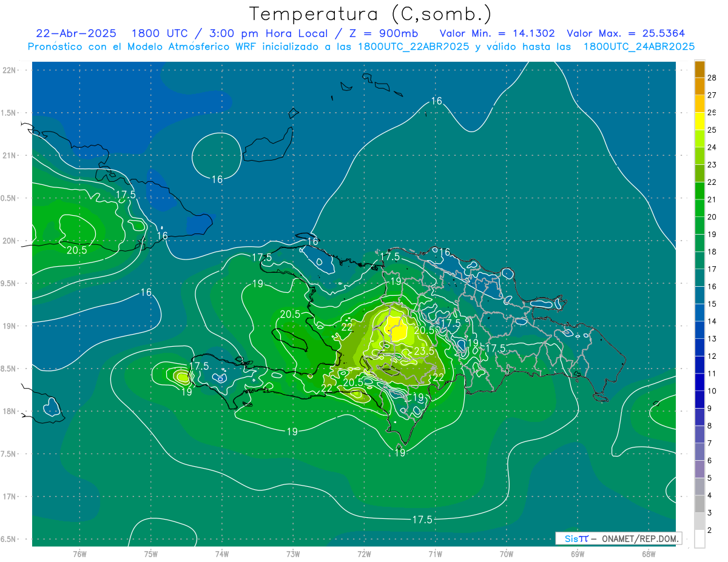
Task: Pick the legend swatch between 24 and 25
Action: coord(699,138)
